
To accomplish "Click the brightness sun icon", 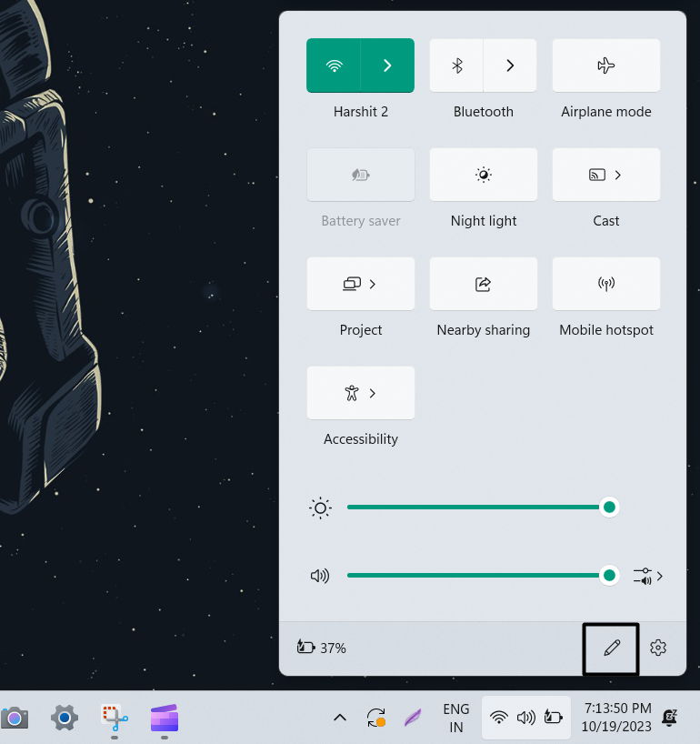I will click(x=320, y=508).
